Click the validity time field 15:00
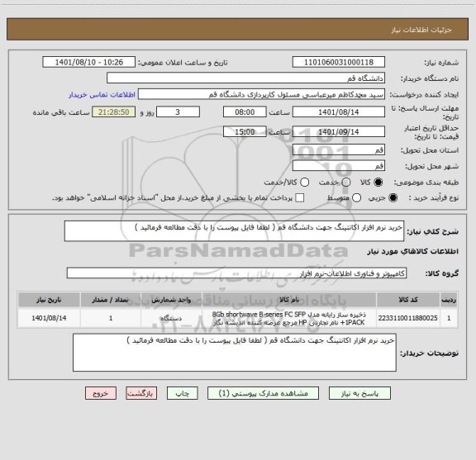The width and height of the screenshot is (476, 460). click(245, 131)
